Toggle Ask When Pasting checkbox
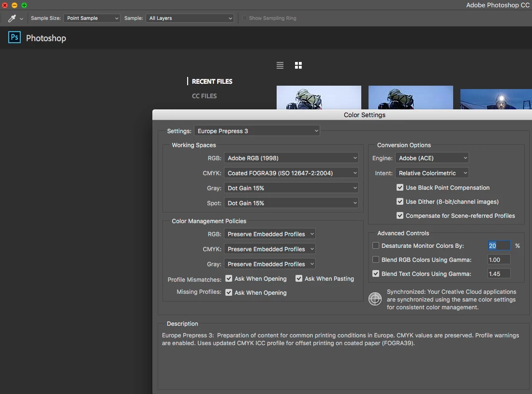532x394 pixels. [x=299, y=278]
